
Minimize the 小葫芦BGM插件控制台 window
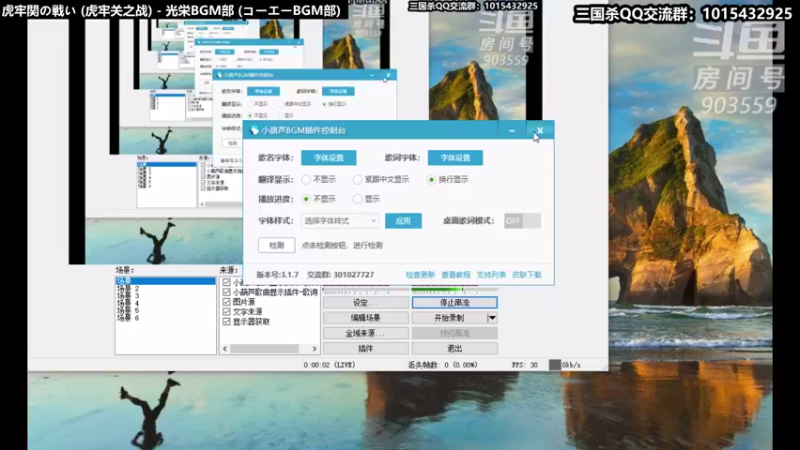pyautogui.click(x=512, y=131)
